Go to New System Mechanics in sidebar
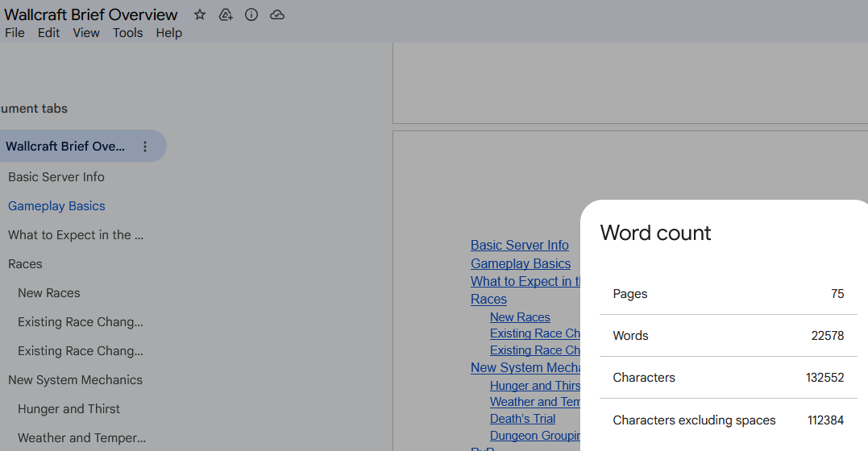Viewport: 868px width, 451px height. point(75,380)
